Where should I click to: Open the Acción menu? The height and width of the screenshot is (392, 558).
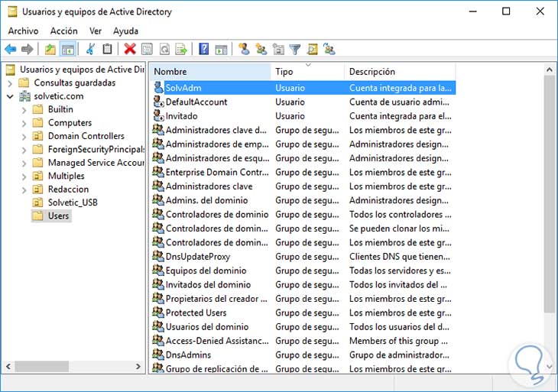click(63, 31)
